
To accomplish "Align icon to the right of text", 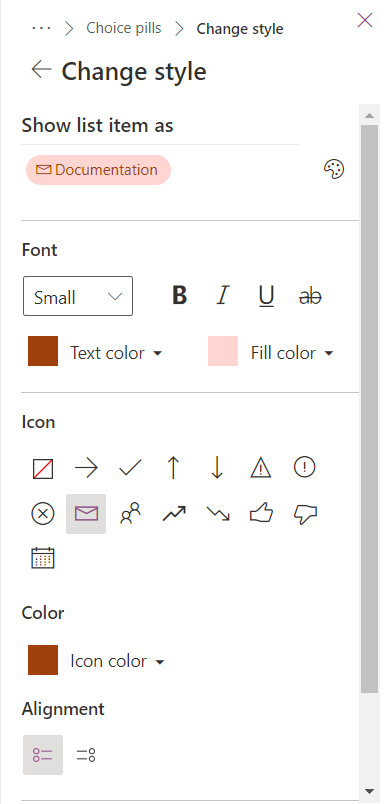I will pos(86,755).
